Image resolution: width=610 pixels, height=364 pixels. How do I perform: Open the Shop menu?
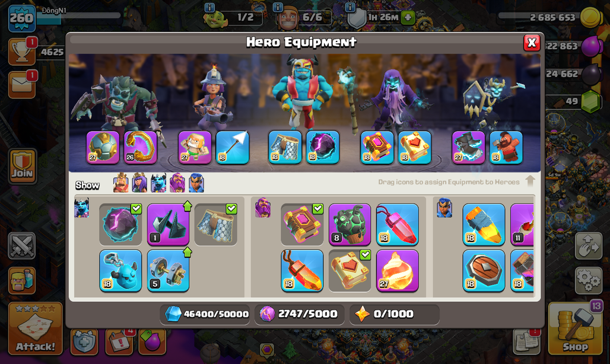click(576, 328)
